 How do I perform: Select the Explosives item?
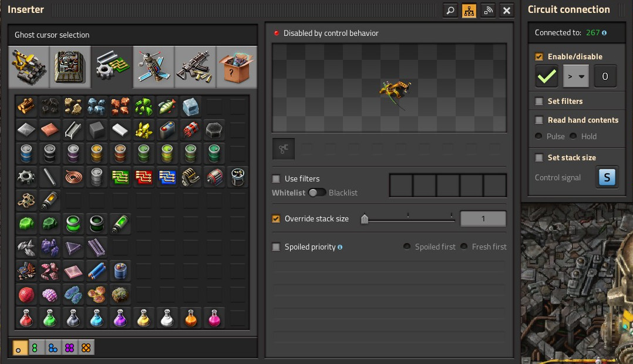(190, 130)
